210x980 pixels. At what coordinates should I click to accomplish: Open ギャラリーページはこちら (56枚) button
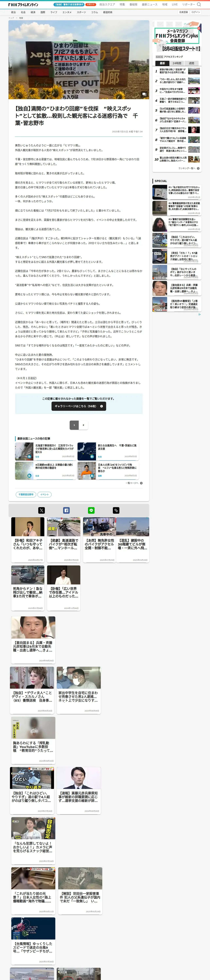click(x=79, y=406)
